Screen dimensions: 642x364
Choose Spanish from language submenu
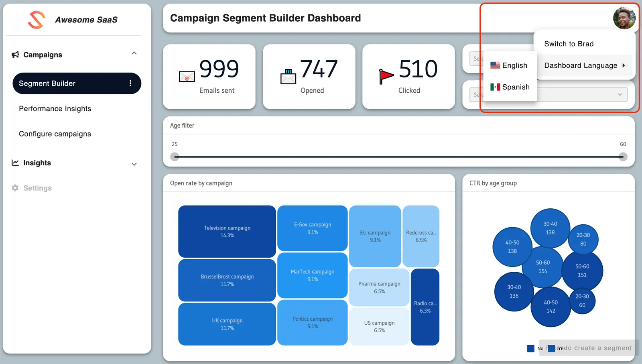[510, 87]
